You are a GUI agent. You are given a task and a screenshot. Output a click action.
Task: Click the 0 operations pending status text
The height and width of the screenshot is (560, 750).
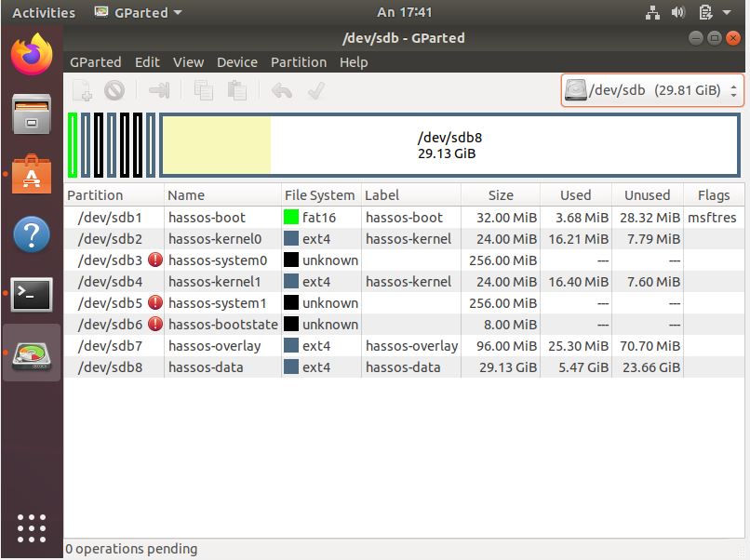point(131,549)
